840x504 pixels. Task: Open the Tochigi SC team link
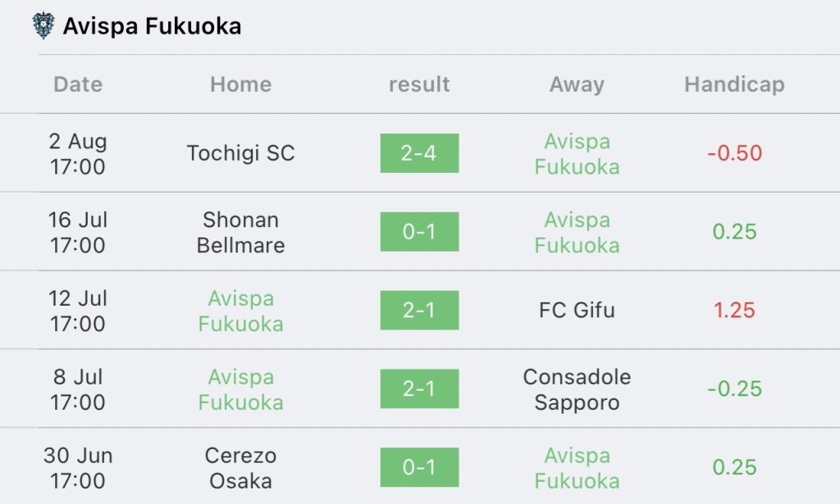click(240, 153)
